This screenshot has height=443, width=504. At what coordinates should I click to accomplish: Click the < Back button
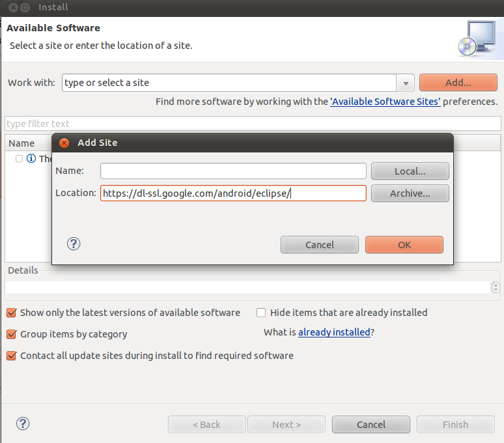[206, 424]
